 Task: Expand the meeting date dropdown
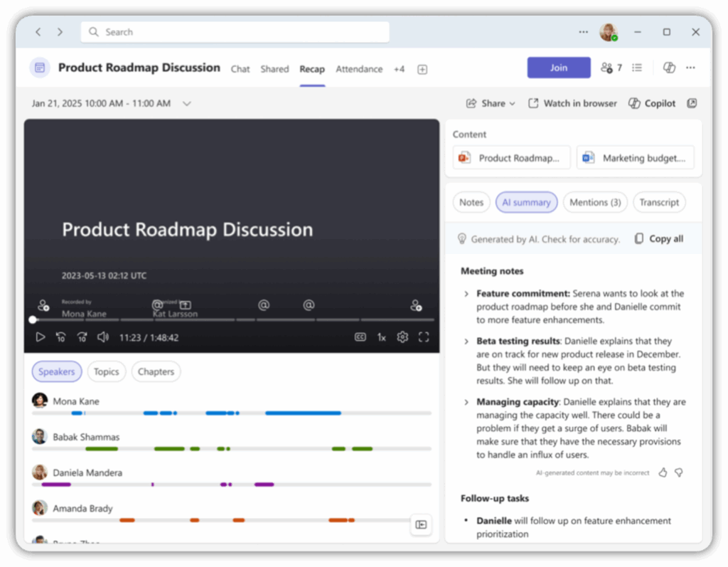(186, 103)
